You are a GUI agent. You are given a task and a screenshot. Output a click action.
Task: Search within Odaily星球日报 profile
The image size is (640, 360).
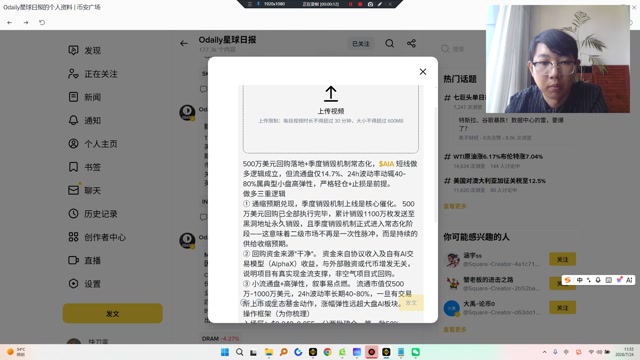pyautogui.click(x=389, y=43)
